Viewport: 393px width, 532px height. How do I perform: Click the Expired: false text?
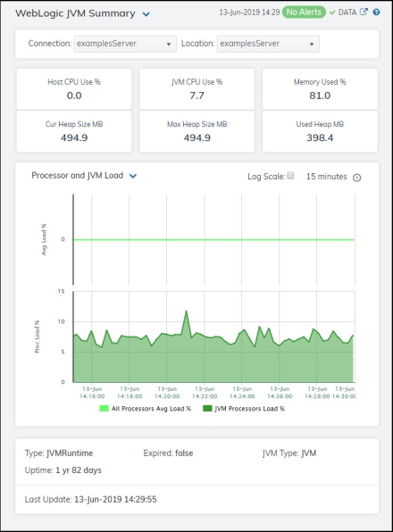[168, 453]
